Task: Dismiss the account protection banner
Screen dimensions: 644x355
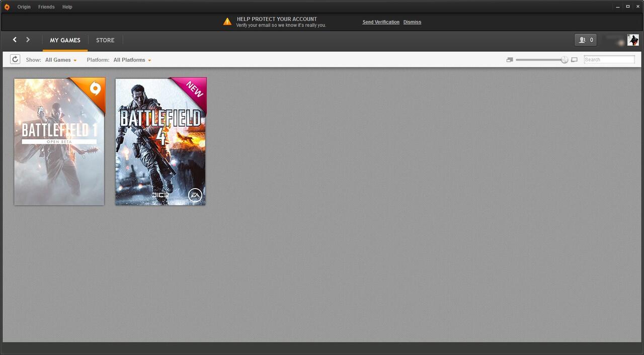Action: [x=412, y=22]
